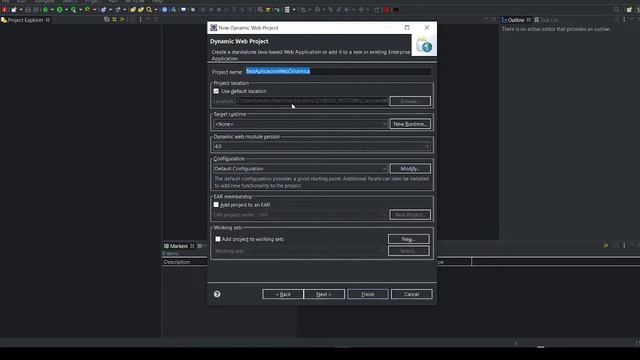Click the Project name input field
The width and height of the screenshot is (640, 360).
point(338,71)
